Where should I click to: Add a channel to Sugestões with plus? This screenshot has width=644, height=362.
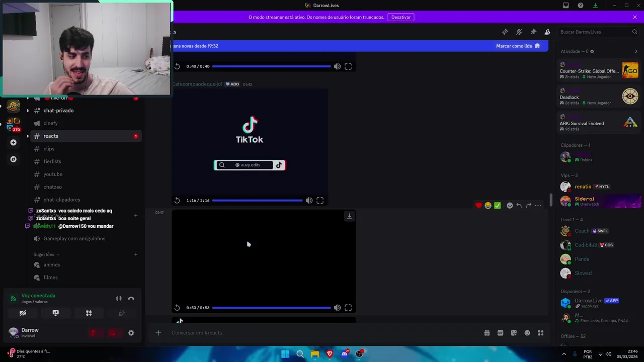coord(135,254)
